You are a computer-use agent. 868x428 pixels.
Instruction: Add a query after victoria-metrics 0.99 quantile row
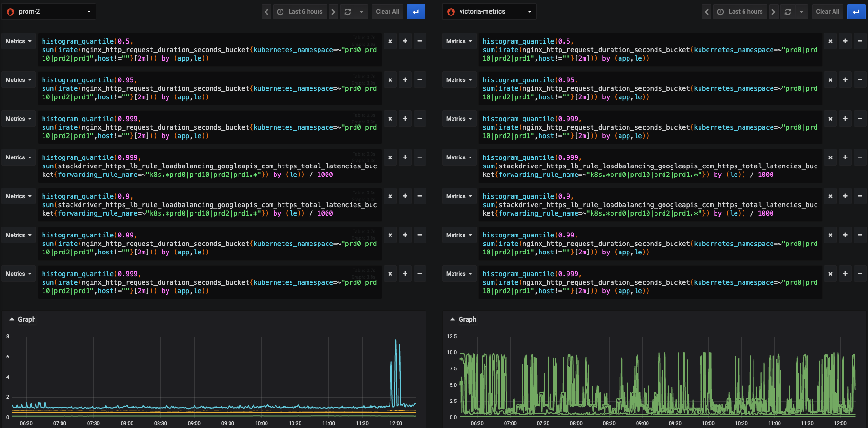pyautogui.click(x=845, y=235)
